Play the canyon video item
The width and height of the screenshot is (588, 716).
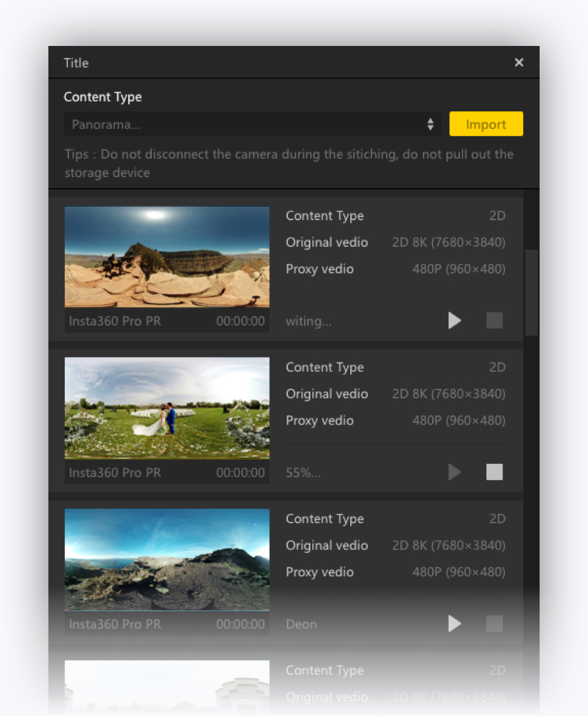click(x=454, y=321)
